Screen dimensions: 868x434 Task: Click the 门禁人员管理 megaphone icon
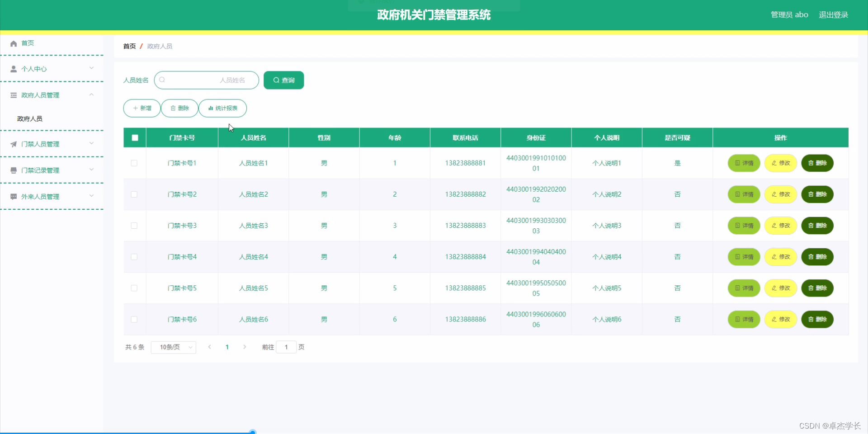[13, 144]
